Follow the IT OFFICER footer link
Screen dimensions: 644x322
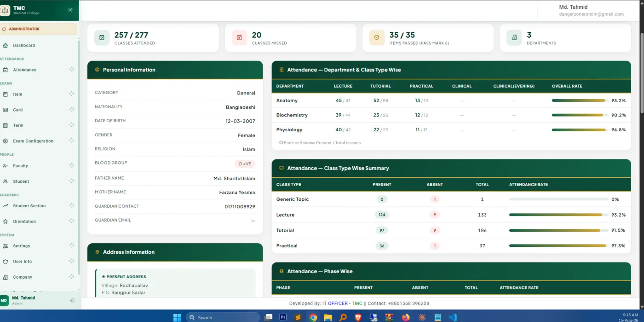coord(335,304)
